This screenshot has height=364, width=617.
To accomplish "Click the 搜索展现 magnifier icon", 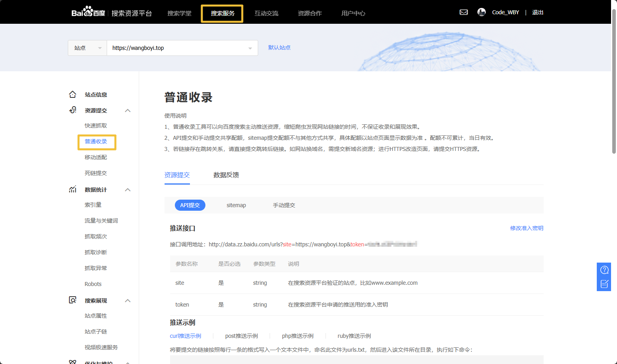I will (x=73, y=300).
